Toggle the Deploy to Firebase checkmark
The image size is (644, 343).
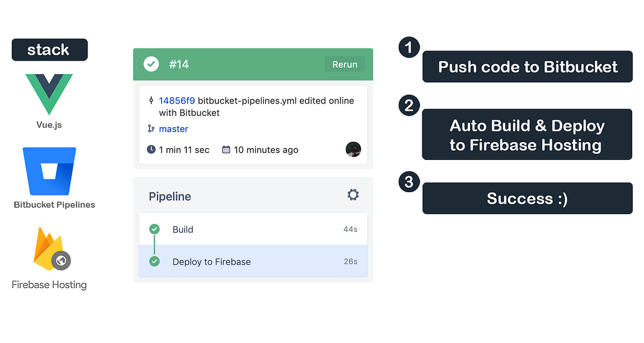point(155,261)
